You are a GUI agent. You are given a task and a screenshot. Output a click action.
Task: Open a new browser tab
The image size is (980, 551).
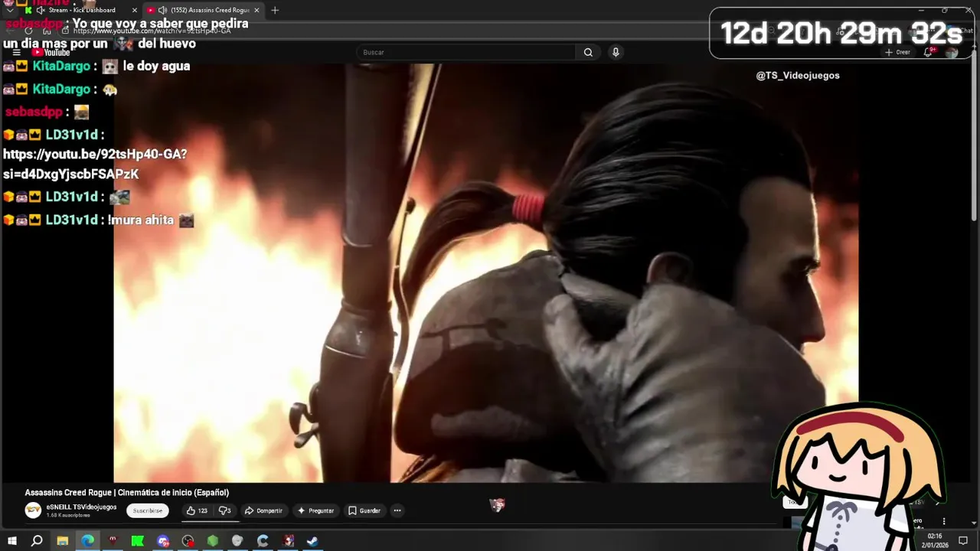click(x=275, y=10)
